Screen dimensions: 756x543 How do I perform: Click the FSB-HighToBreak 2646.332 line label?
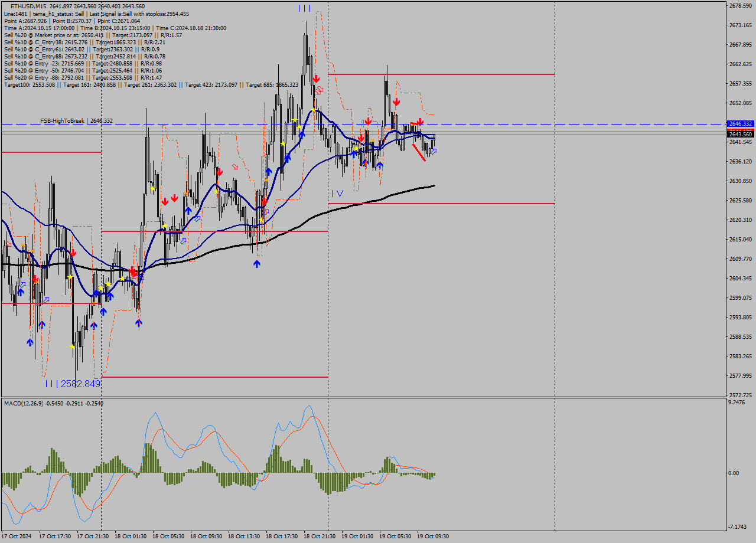(77, 120)
